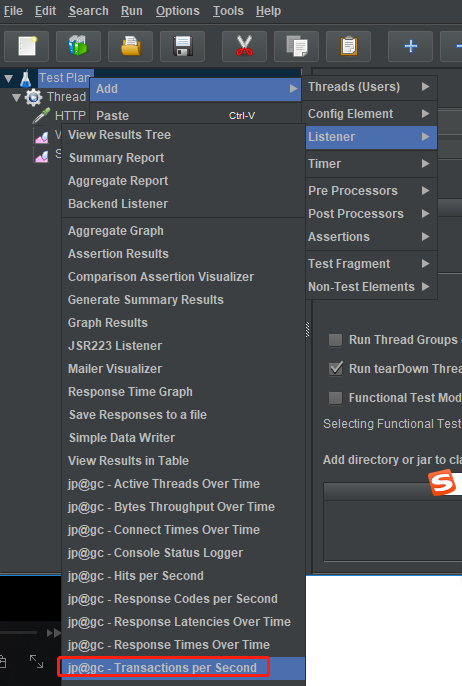Expand Assertions submenu

click(371, 237)
